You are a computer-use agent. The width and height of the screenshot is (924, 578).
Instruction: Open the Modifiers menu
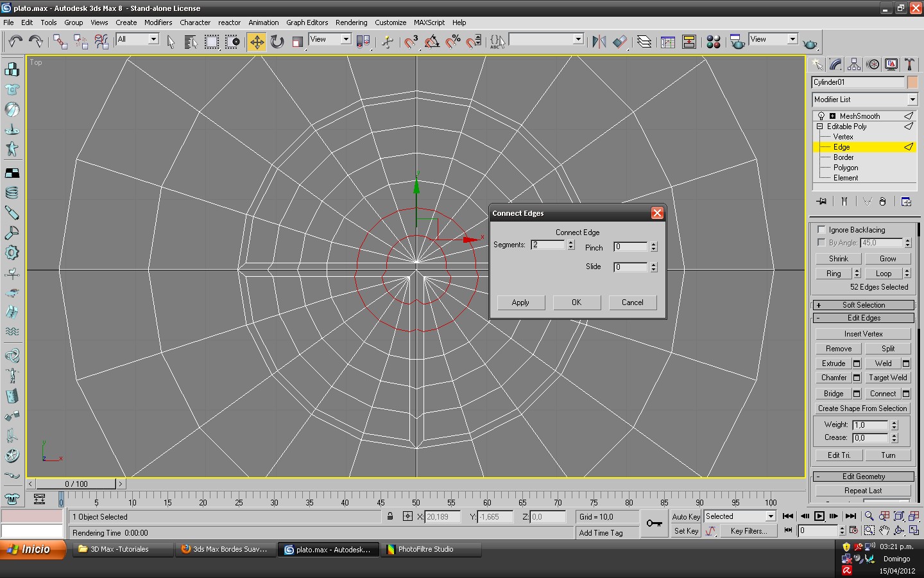158,22
